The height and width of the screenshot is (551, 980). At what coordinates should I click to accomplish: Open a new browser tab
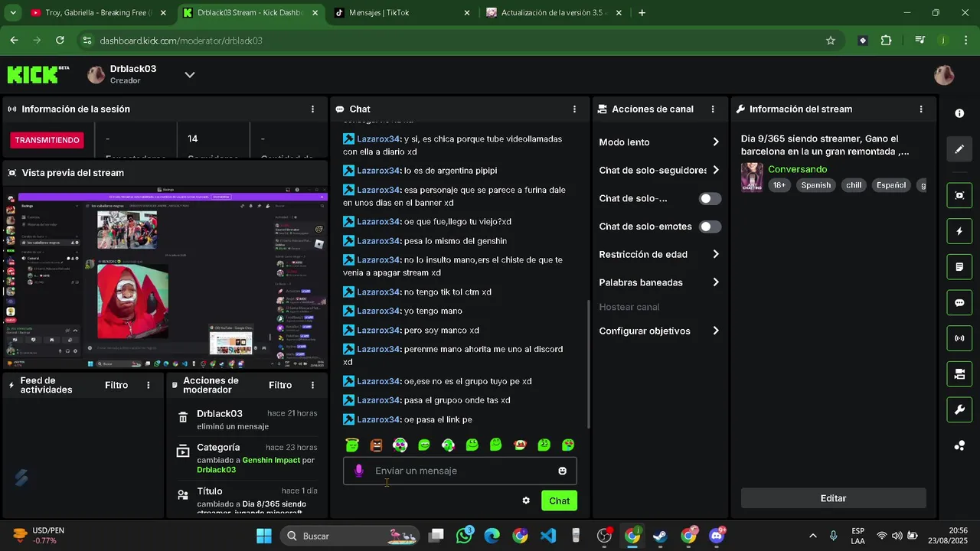click(642, 13)
